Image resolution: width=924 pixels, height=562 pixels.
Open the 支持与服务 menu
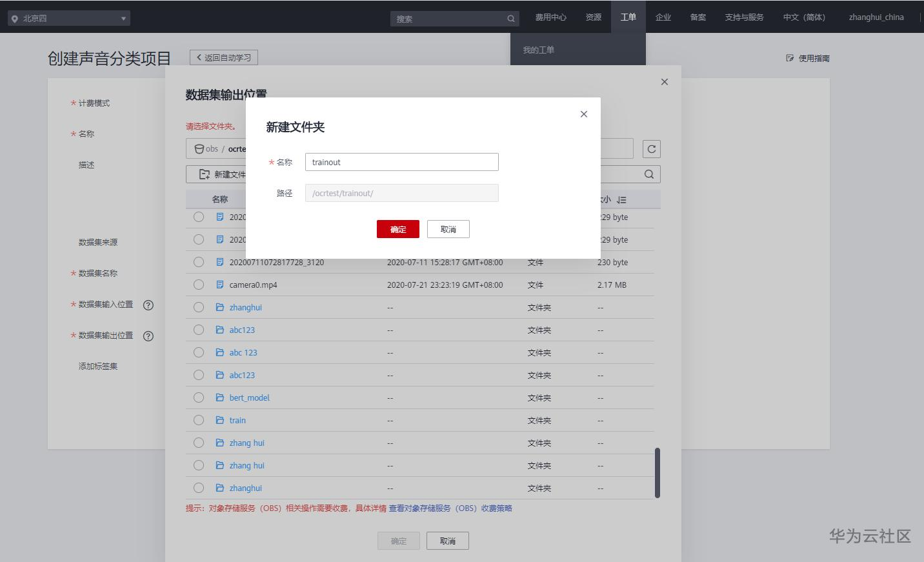point(744,17)
